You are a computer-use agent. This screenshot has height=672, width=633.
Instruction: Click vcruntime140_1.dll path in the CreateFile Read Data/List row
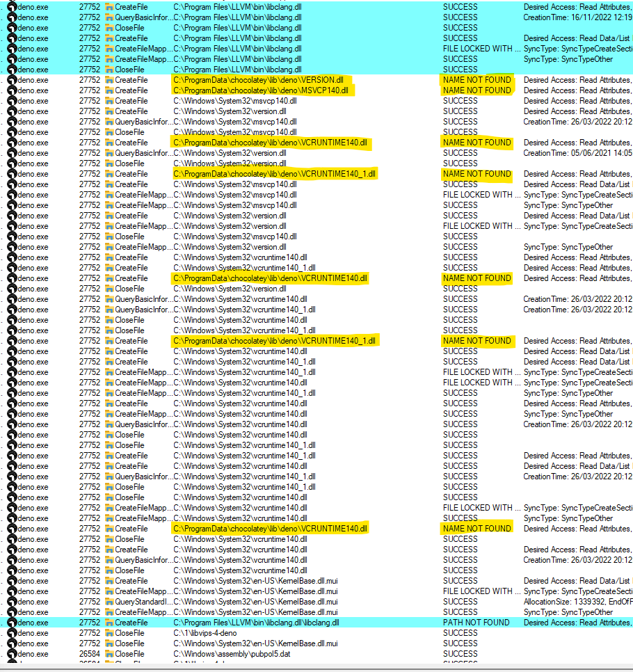(244, 362)
